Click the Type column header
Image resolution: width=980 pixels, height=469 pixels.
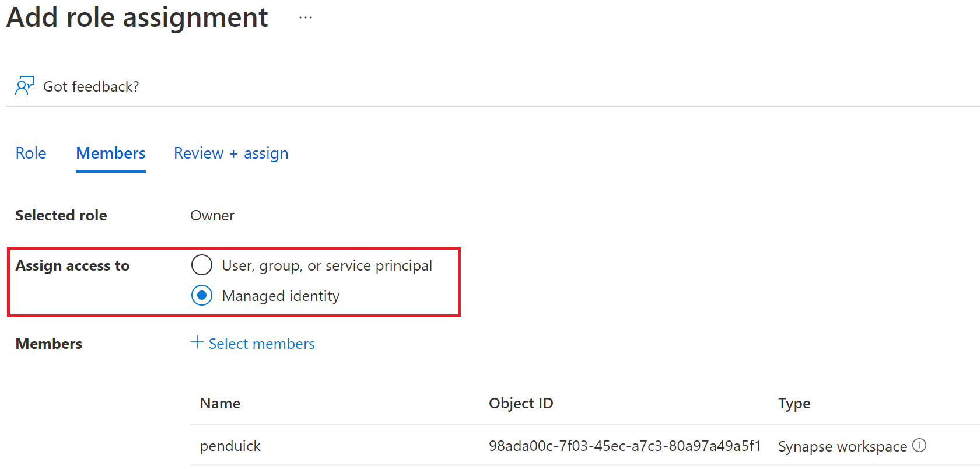pyautogui.click(x=794, y=403)
